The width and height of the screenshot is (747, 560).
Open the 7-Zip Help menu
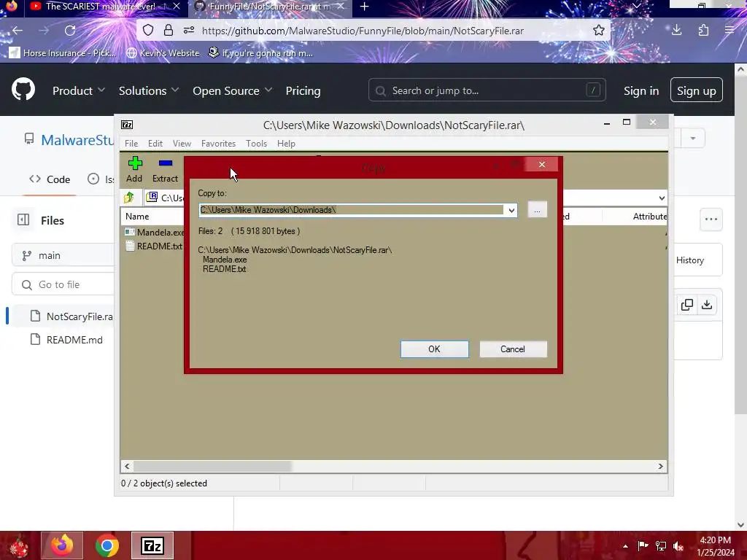click(286, 144)
